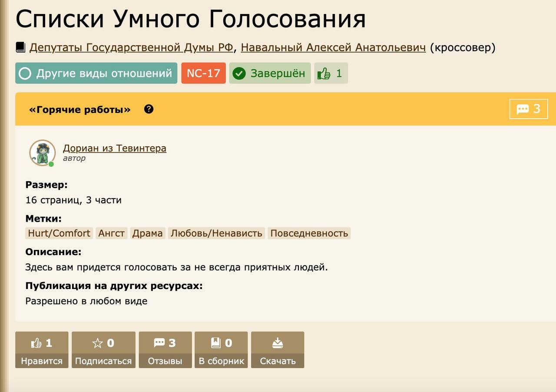Click the Завершён status badge
Image resolution: width=556 pixels, height=392 pixels.
pos(270,73)
